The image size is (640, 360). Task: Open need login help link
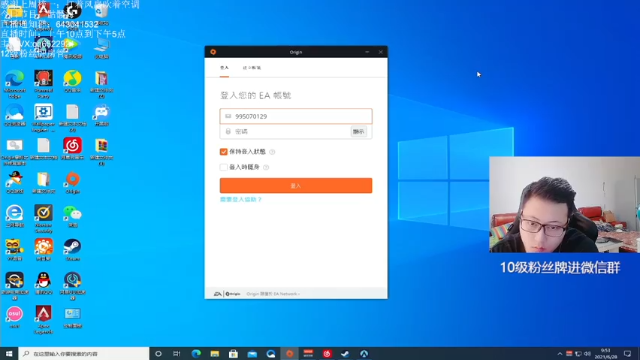tap(241, 200)
